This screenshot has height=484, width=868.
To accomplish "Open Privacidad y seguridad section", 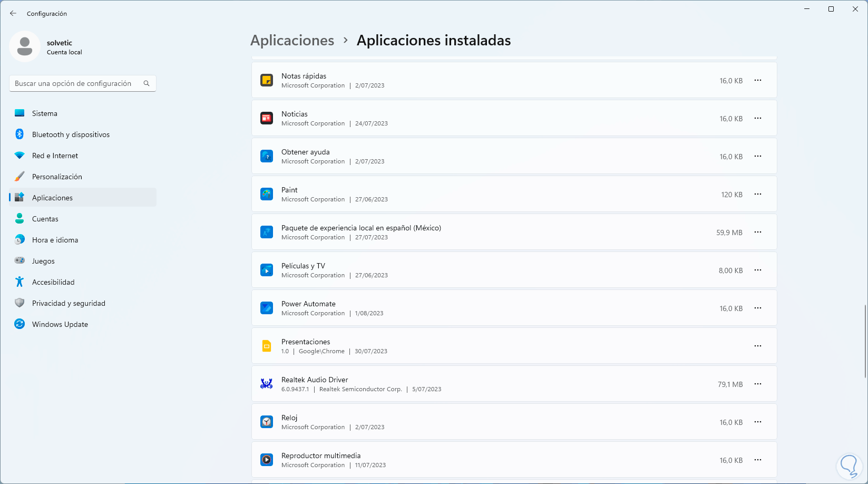I will tap(69, 303).
